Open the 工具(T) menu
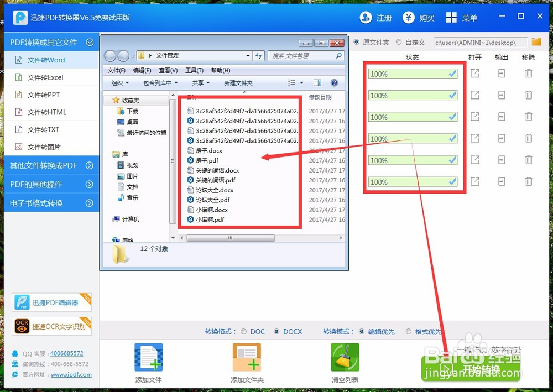553x392 pixels. click(x=194, y=71)
